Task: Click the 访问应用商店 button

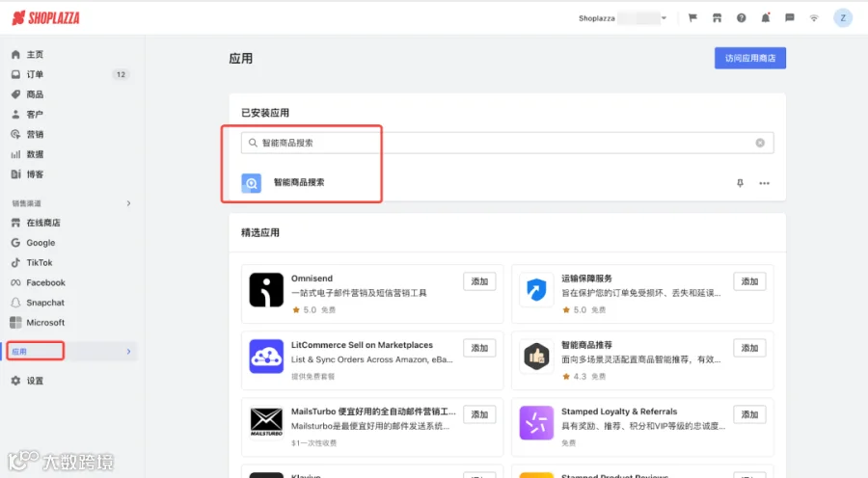Action: pyautogui.click(x=750, y=58)
